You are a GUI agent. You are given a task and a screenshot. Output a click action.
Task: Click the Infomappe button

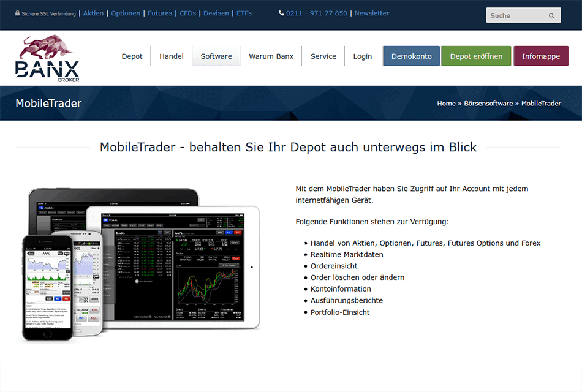(541, 56)
